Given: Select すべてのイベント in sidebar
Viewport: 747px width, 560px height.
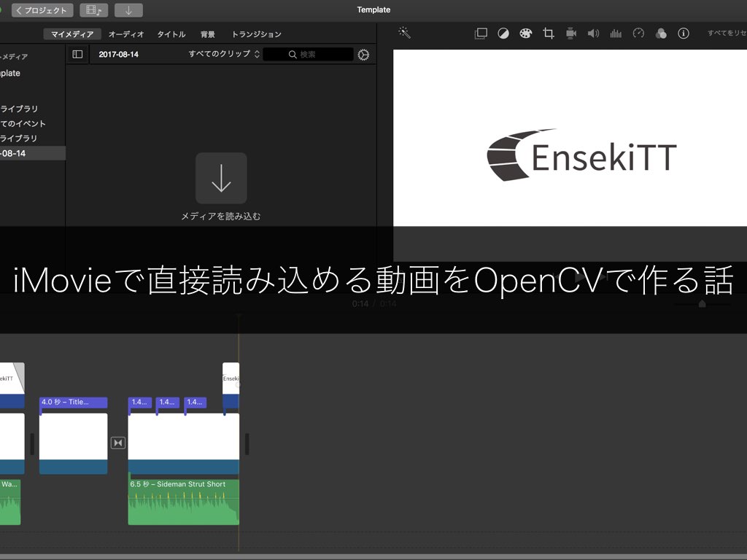Looking at the screenshot, I should pyautogui.click(x=32, y=123).
